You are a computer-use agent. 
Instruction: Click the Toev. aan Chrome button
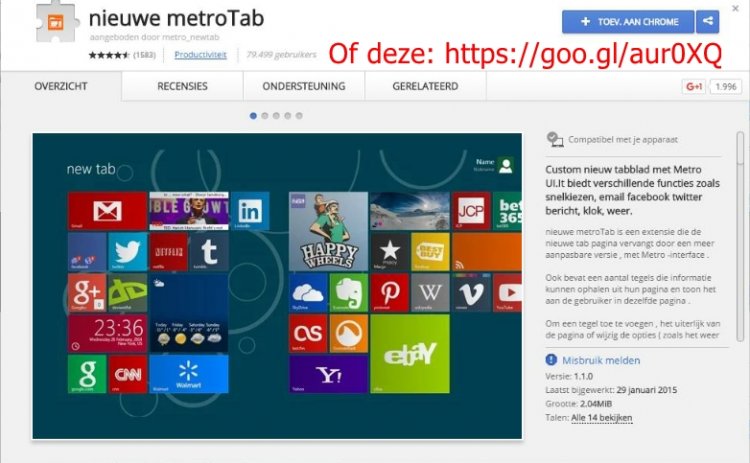[628, 22]
